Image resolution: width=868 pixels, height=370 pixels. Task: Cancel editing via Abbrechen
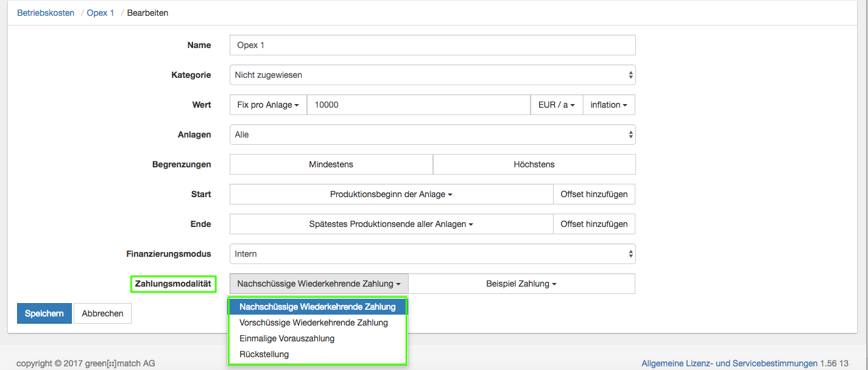coord(102,313)
